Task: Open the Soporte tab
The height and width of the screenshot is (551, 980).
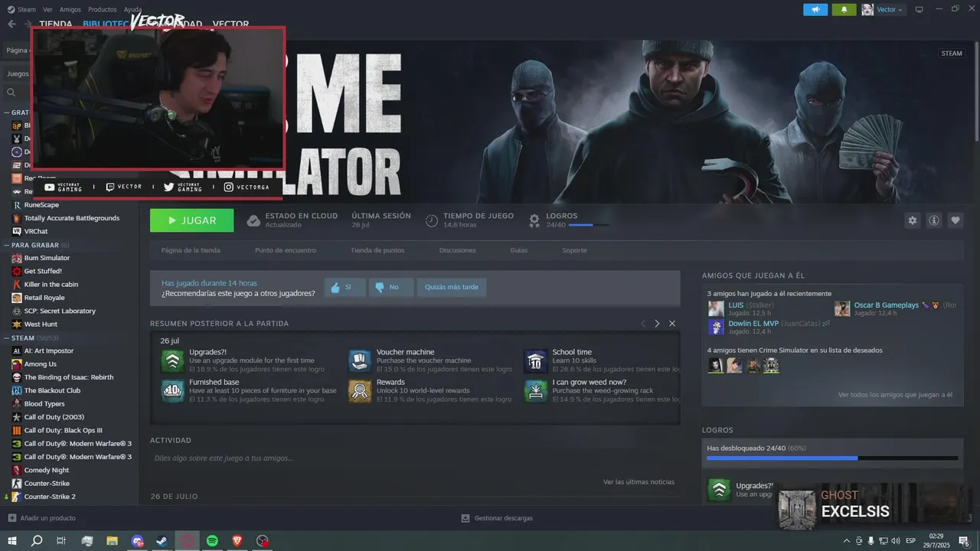Action: point(574,250)
